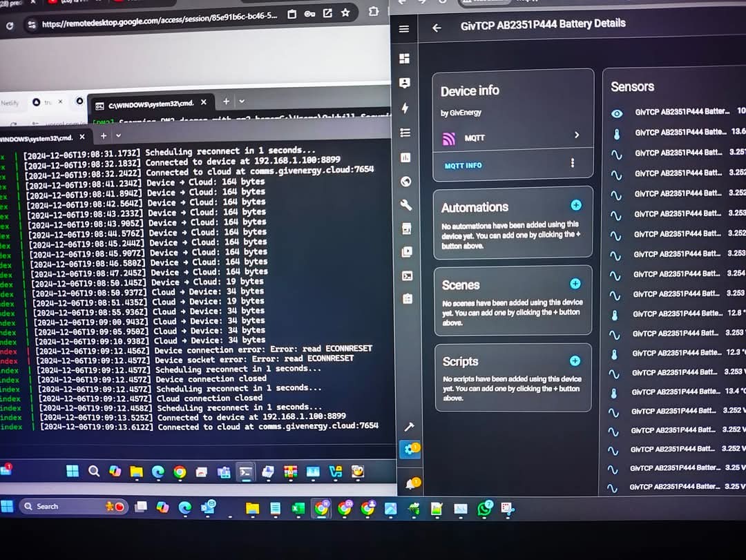Open the clipboard to-do icon in sidebar
The width and height of the screenshot is (746, 560).
click(408, 299)
